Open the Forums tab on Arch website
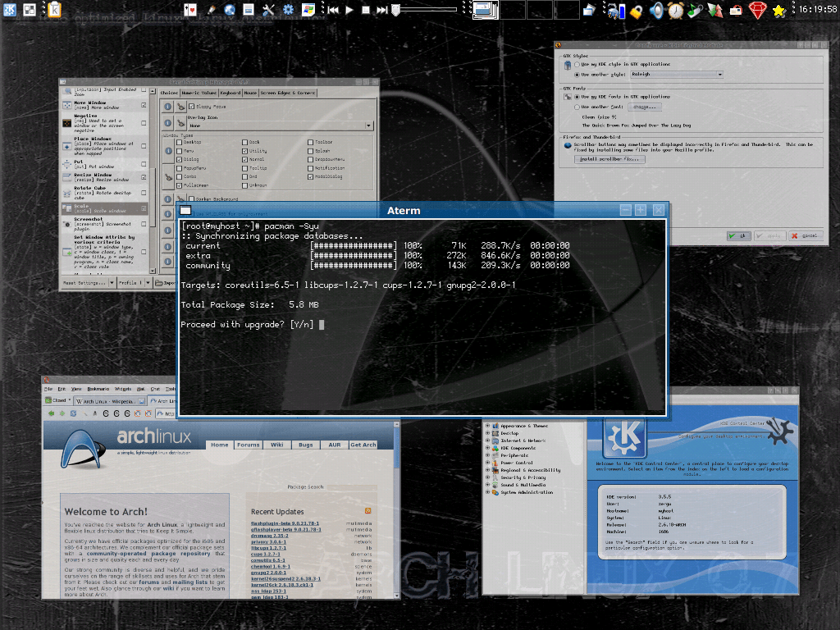 click(248, 445)
